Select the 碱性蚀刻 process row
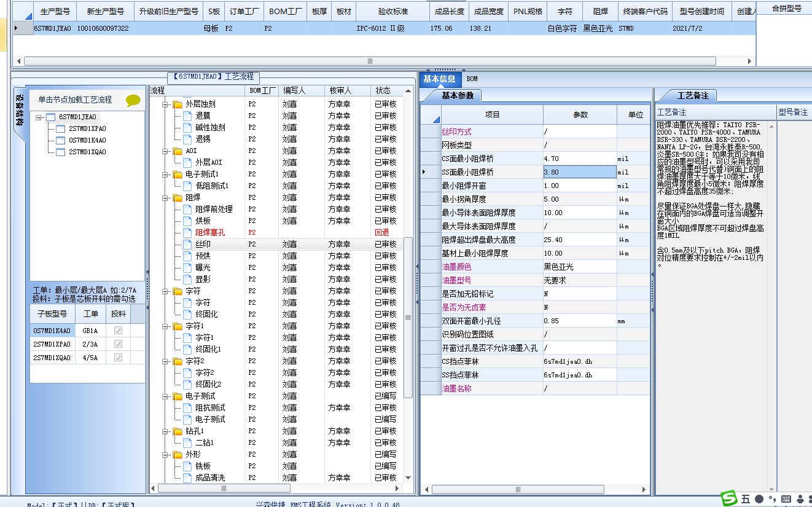812x507 pixels. [276, 128]
